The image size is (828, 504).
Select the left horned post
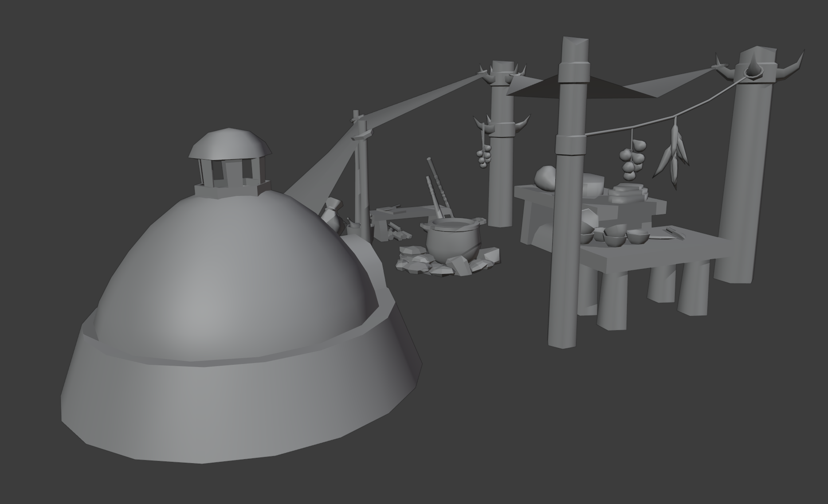pyautogui.click(x=501, y=142)
